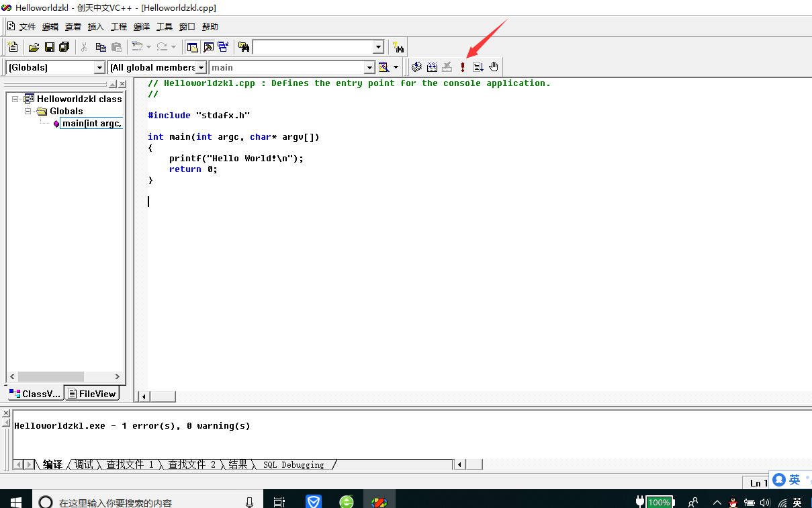Viewport: 812px width, 508px height.
Task: Click the Windows taskbar search box
Action: pyautogui.click(x=146, y=501)
